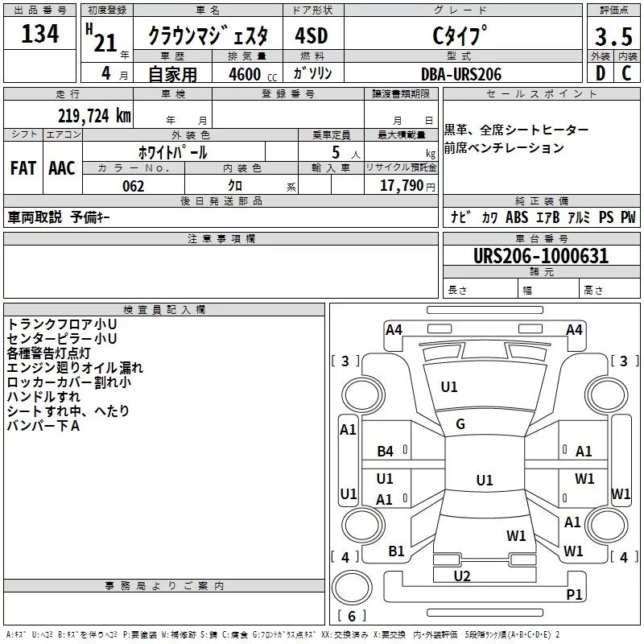Select inspector note バンパー下A

[x=43, y=426]
